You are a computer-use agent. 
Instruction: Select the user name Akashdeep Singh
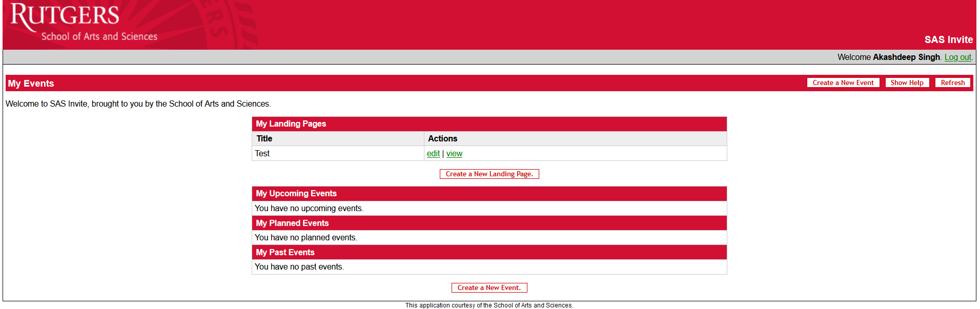tap(906, 57)
